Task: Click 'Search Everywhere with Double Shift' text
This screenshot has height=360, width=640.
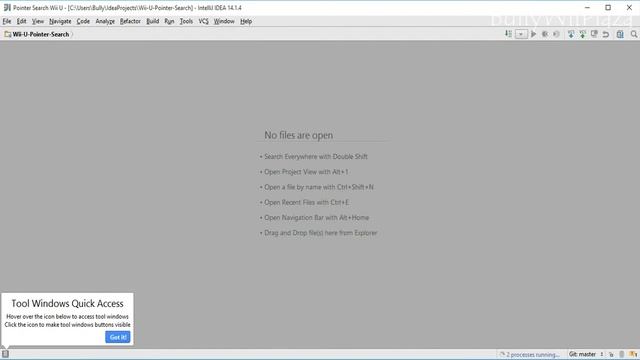Action: click(x=316, y=157)
